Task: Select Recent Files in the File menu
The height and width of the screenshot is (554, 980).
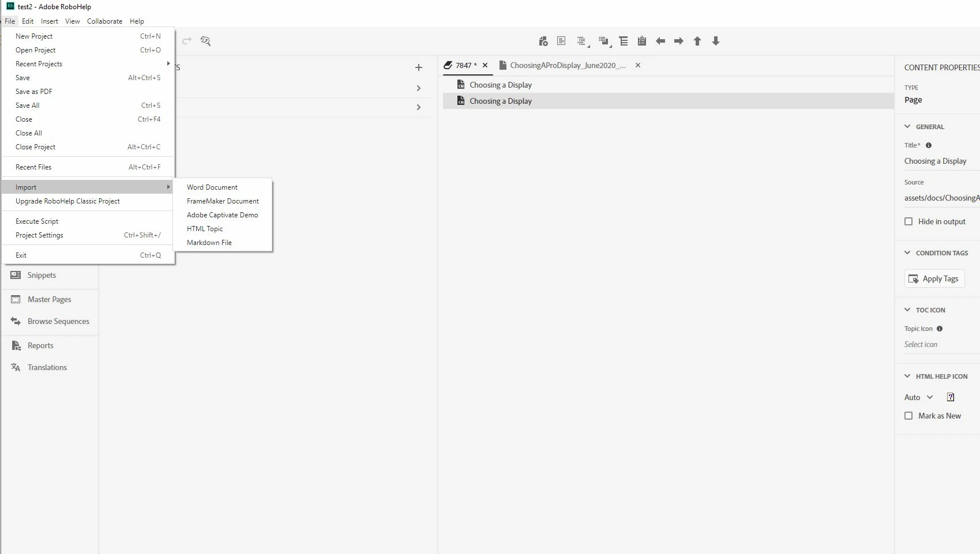Action: point(88,167)
